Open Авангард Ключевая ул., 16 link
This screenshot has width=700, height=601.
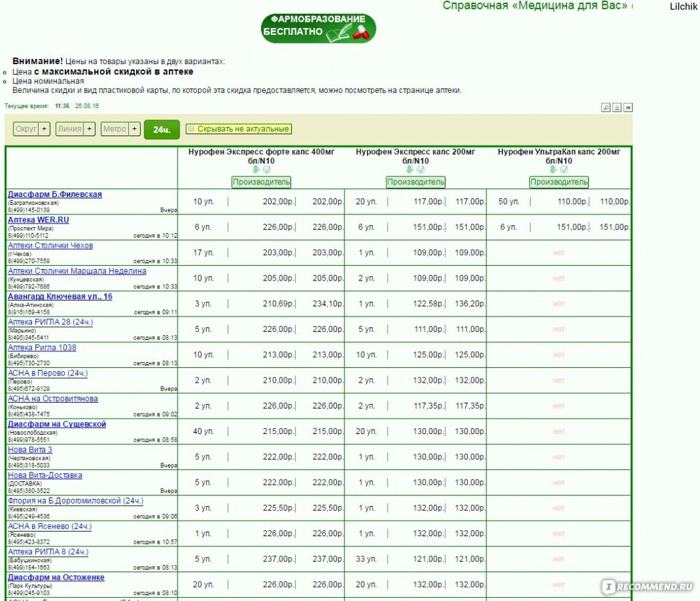click(60, 296)
